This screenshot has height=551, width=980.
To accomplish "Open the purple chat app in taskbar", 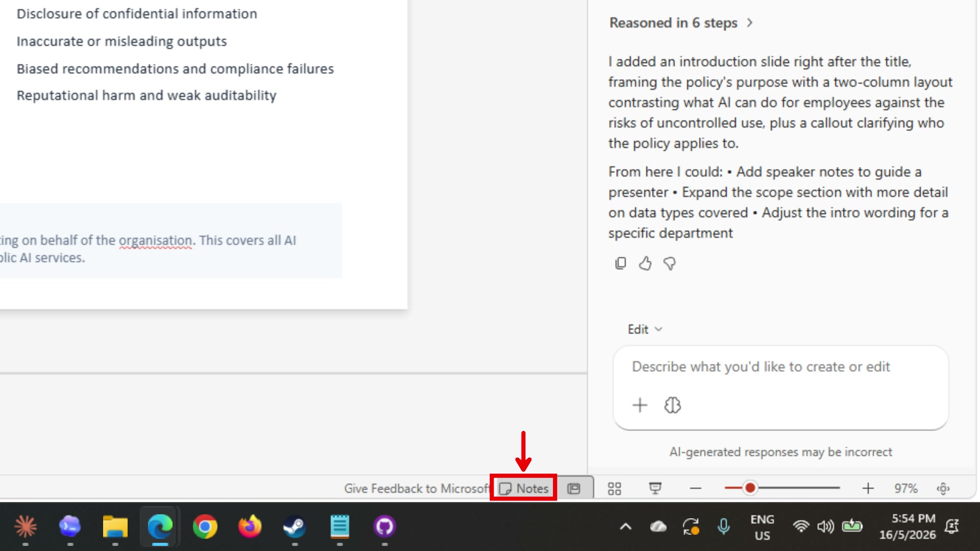I will [70, 527].
